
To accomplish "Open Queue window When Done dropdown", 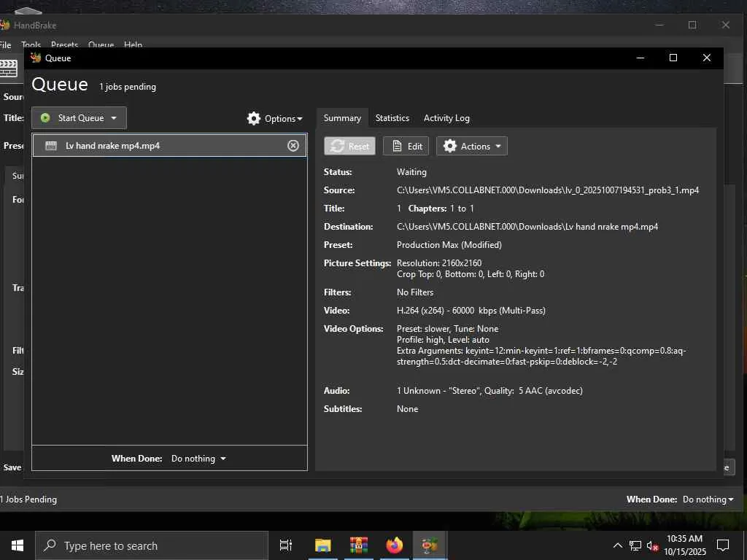I will (198, 459).
